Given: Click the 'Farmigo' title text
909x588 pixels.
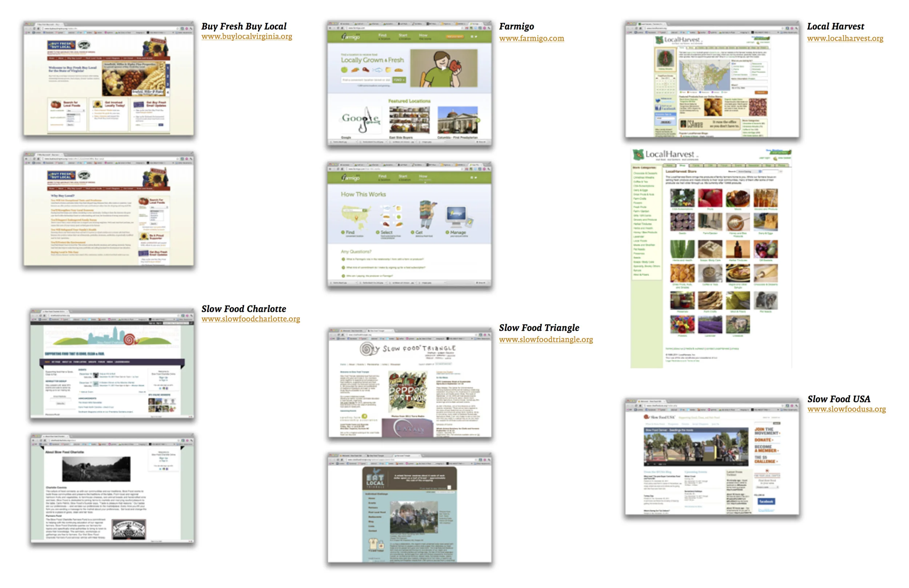Looking at the screenshot, I should coord(516,26).
